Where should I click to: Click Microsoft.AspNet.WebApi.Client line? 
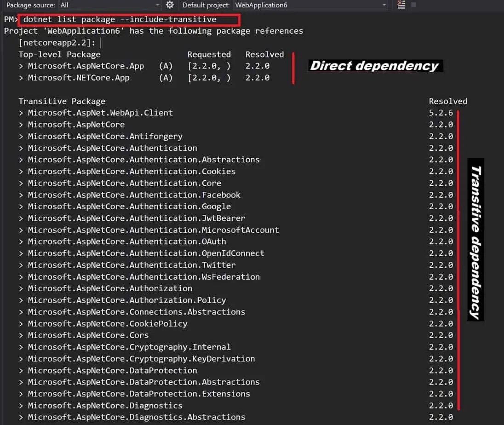coord(96,113)
